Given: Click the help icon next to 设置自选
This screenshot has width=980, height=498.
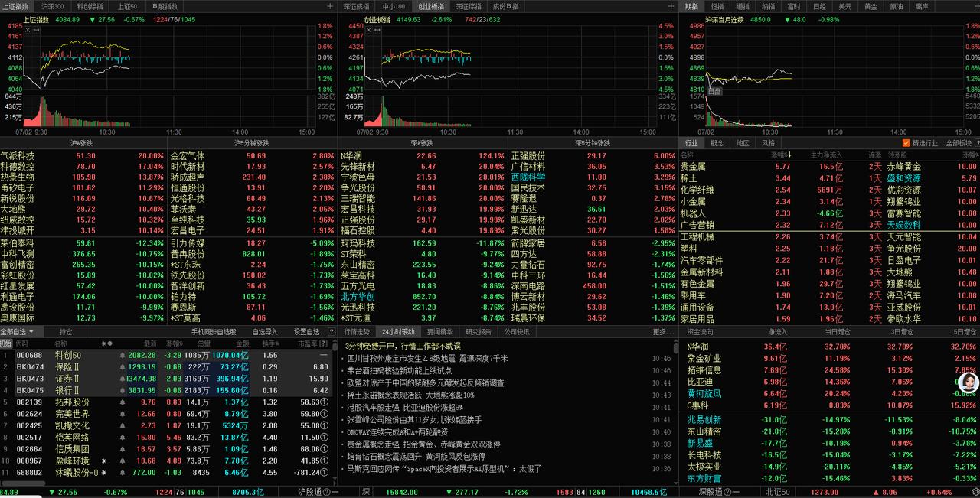Looking at the screenshot, I should tap(332, 332).
